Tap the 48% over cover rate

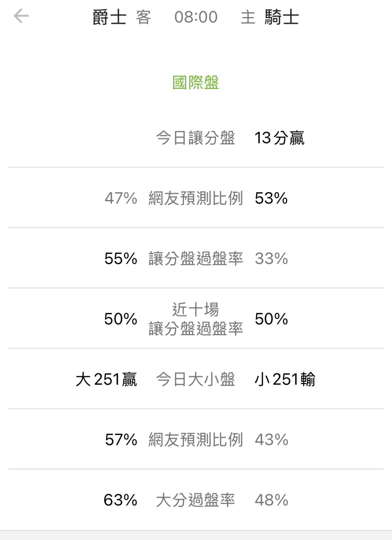click(271, 500)
